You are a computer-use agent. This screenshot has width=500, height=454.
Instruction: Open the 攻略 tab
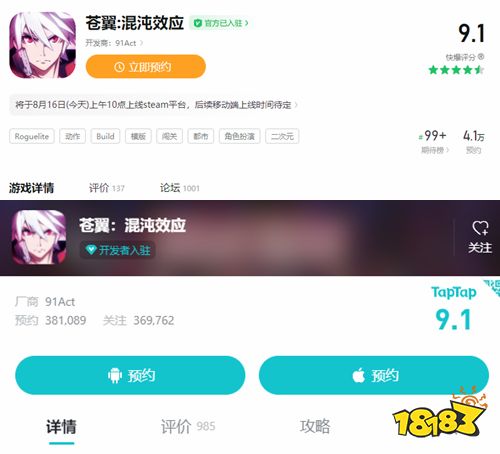(x=315, y=426)
